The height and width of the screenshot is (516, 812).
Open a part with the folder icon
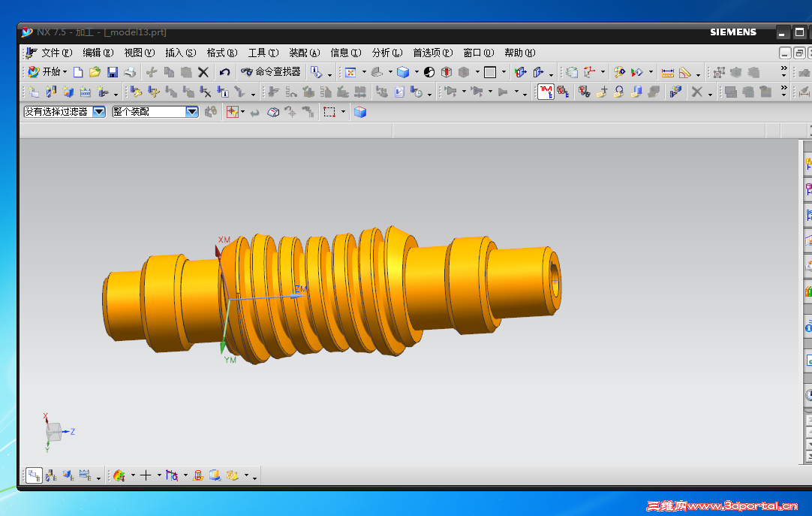coord(95,72)
